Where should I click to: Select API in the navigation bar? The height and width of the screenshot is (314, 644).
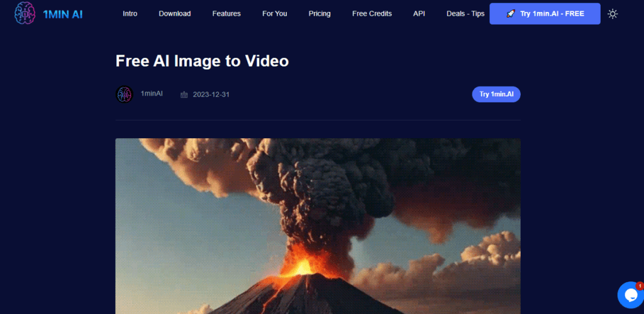(x=419, y=14)
